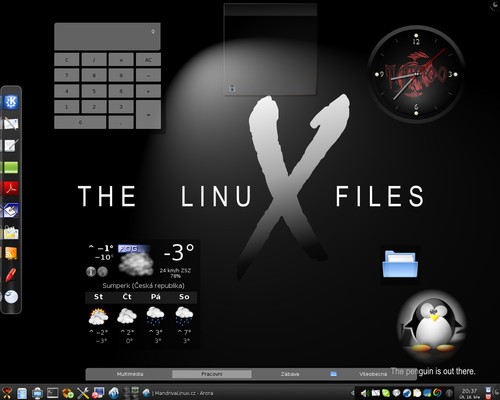
Task: Click the calculator display field
Action: click(107, 37)
